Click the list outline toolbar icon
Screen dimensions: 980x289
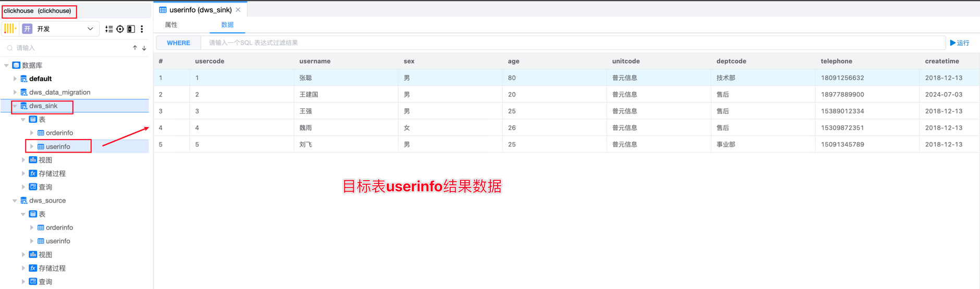pos(109,29)
